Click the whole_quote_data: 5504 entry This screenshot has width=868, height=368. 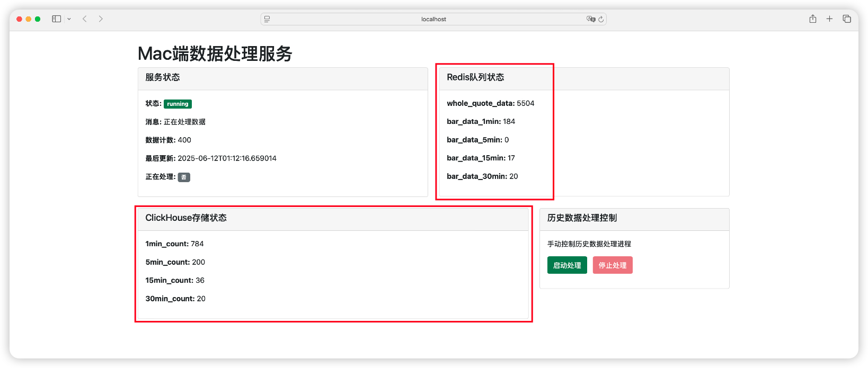point(490,103)
